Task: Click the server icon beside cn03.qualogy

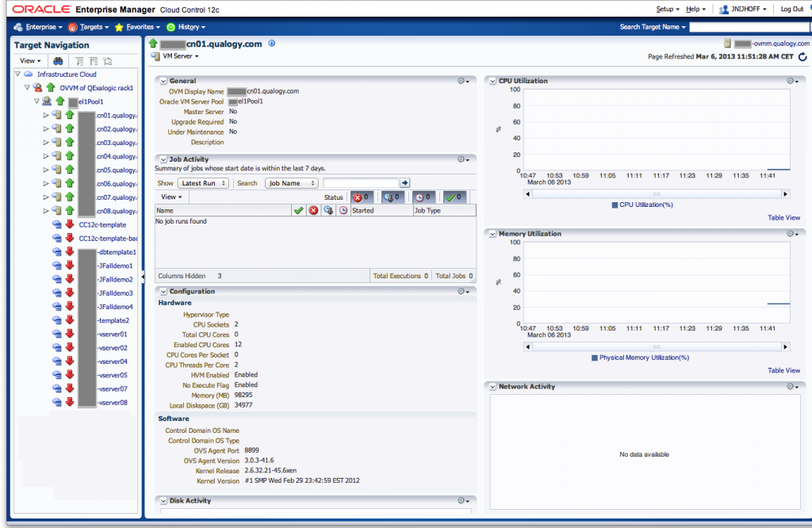Action: click(57, 143)
